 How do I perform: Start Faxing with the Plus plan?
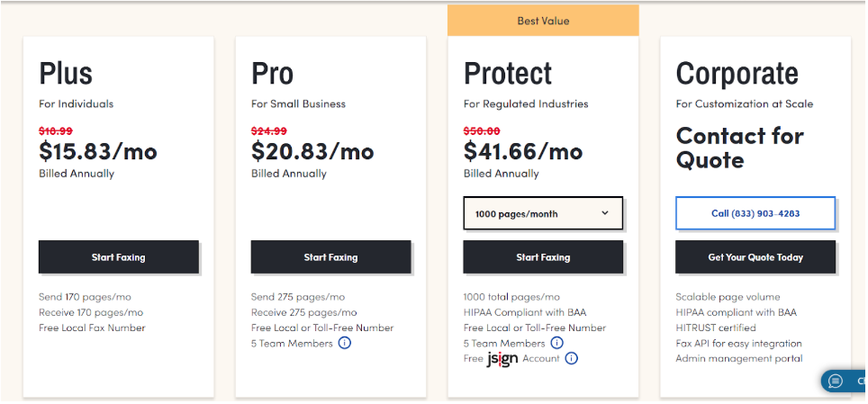[x=119, y=256]
